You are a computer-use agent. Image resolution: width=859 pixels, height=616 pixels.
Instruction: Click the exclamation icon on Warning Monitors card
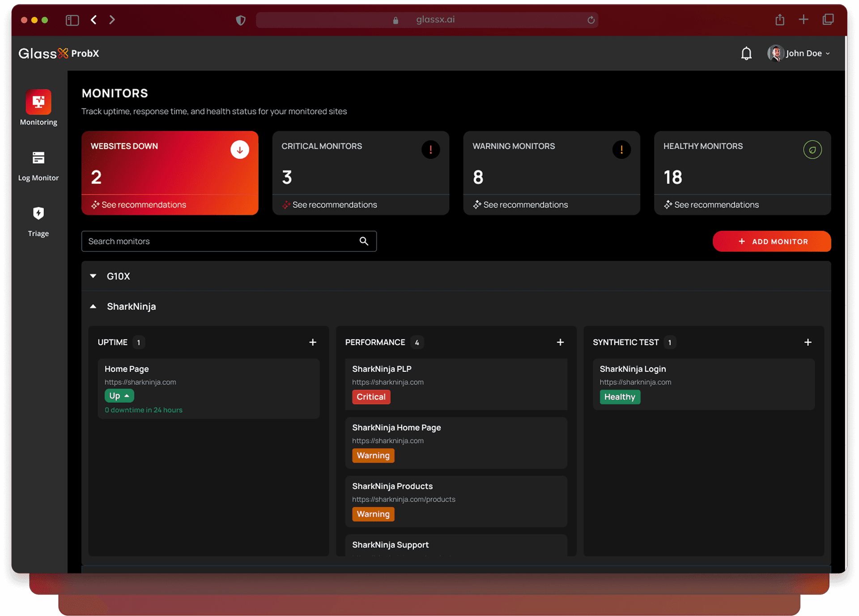click(621, 150)
